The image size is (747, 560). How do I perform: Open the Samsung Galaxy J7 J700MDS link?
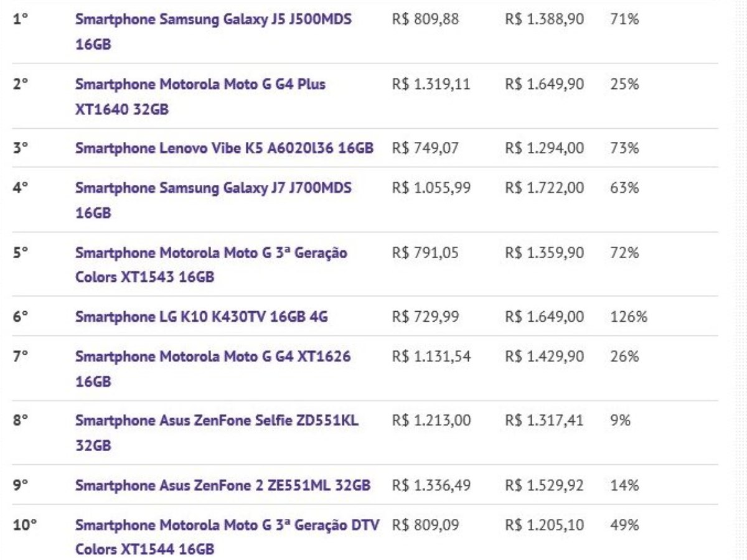213,188
